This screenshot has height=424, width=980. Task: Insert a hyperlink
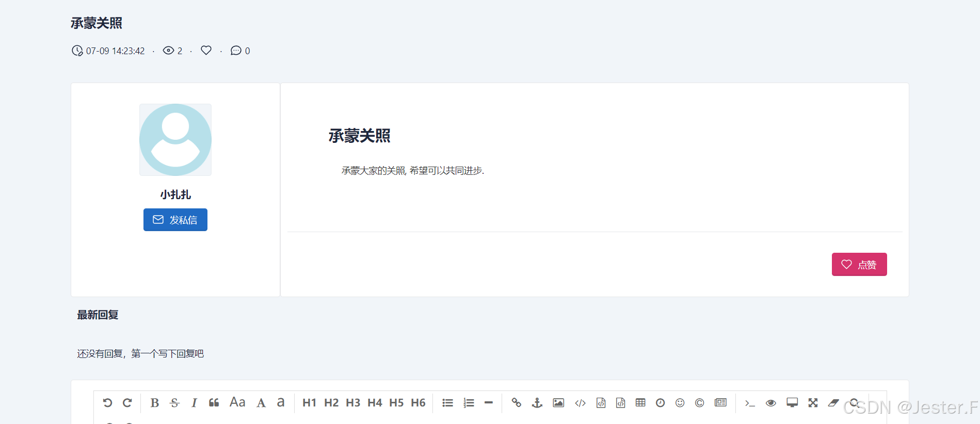point(516,403)
